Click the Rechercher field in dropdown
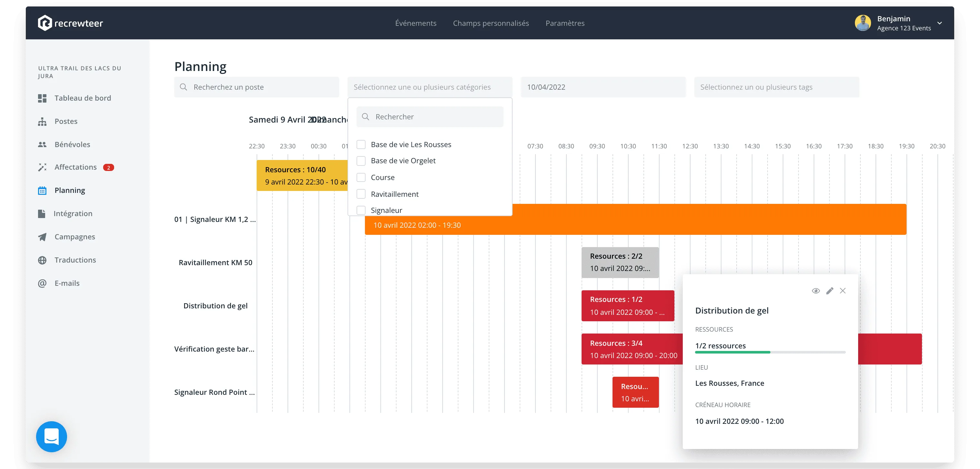The width and height of the screenshot is (980, 469). click(x=430, y=117)
